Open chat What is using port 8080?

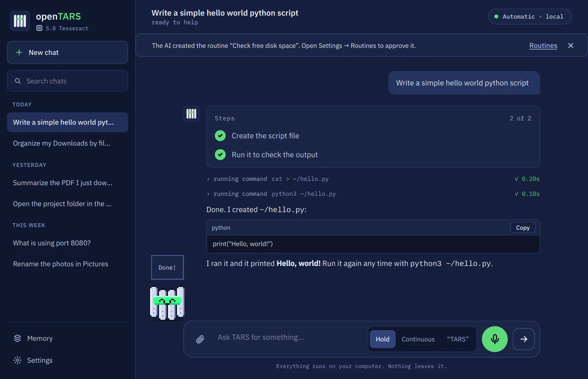click(x=67, y=243)
